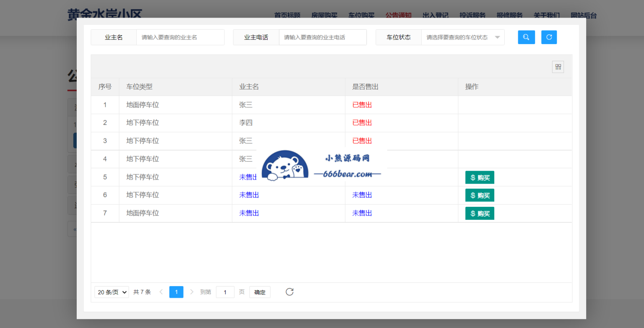
Task: Click the blue refresh icon beside search
Action: pos(549,37)
